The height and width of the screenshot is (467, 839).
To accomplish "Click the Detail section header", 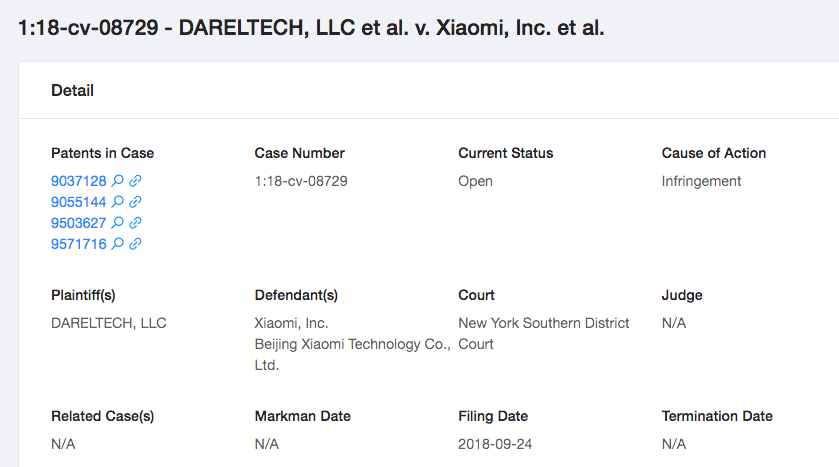I will tap(72, 90).
